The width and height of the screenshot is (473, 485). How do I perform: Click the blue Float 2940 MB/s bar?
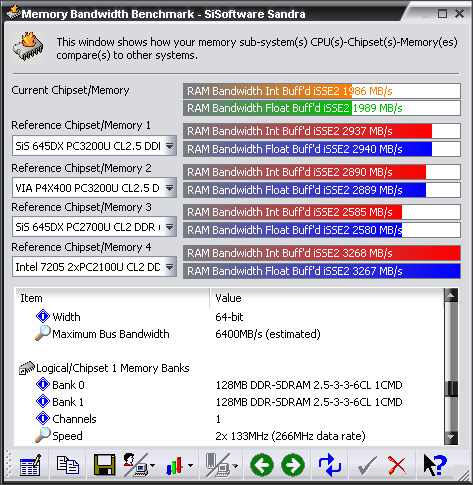[322, 149]
